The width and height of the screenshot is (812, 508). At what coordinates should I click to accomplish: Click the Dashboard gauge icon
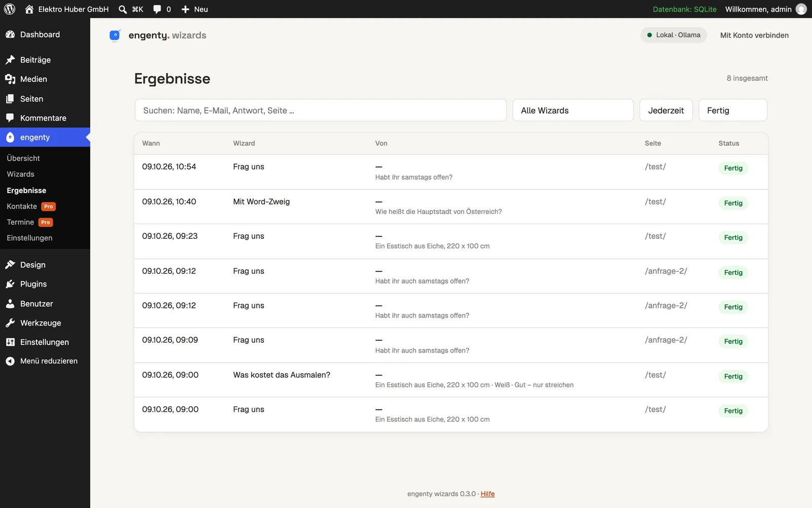tap(10, 35)
